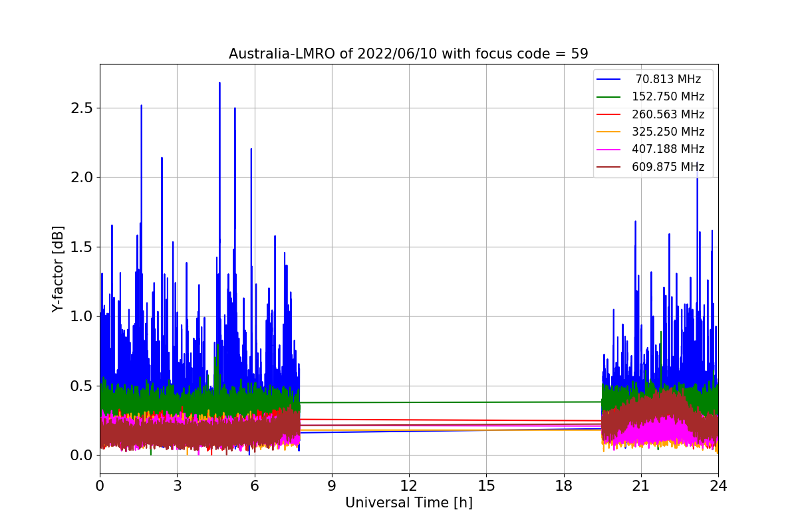This screenshot has width=798, height=532.
Task: Click the Y-factor [dB] axis label
Action: coord(59,269)
